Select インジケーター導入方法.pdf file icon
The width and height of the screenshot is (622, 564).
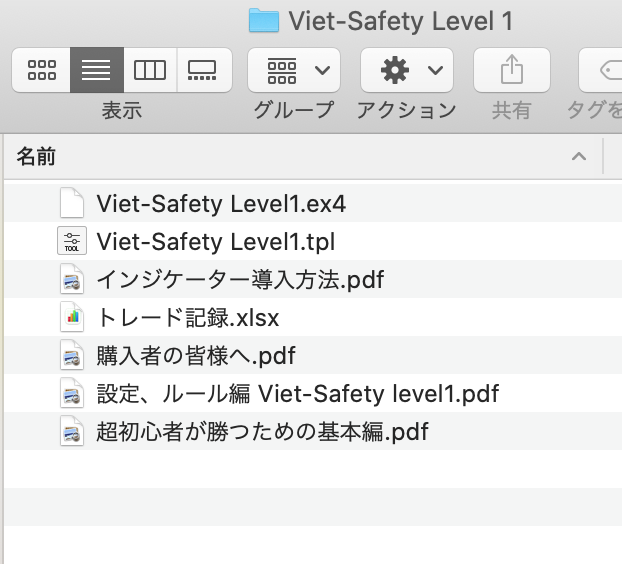[x=72, y=279]
